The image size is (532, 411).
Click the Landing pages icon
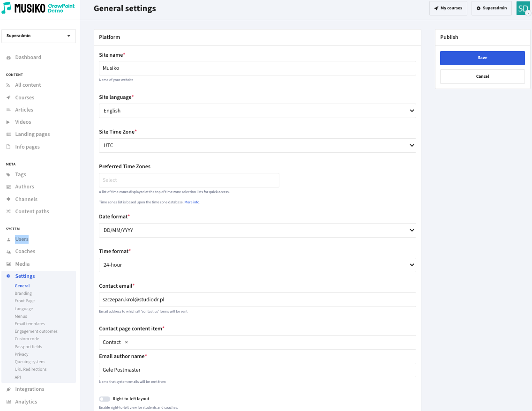(x=8, y=135)
